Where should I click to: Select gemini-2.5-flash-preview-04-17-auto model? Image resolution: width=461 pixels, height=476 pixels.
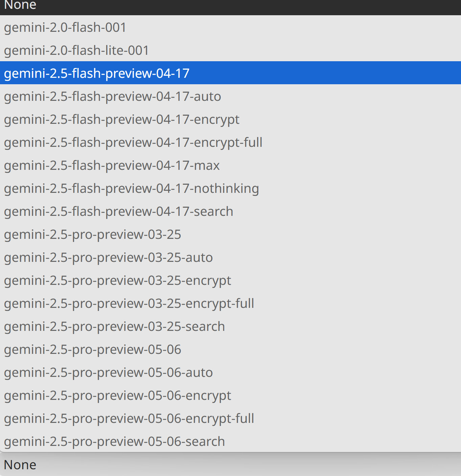pyautogui.click(x=112, y=96)
